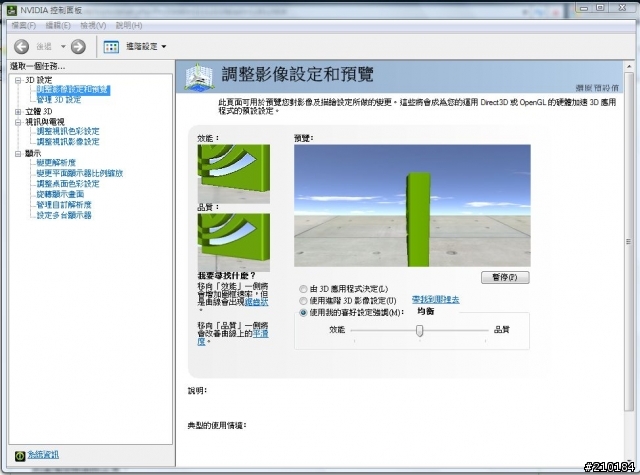Open the 檔案(F) menu
The image size is (640, 475).
point(24,26)
